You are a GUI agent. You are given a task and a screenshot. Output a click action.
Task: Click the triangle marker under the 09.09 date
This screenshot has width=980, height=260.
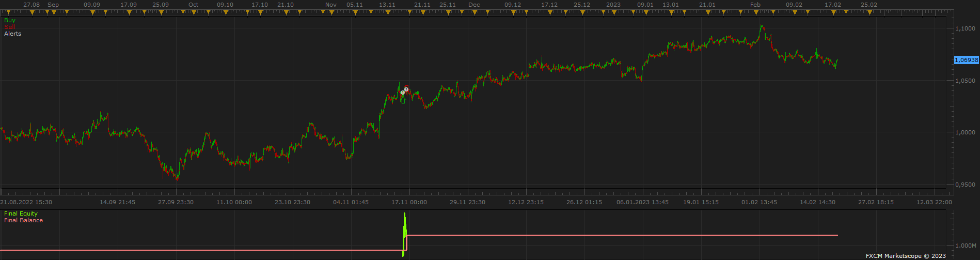pos(92,12)
